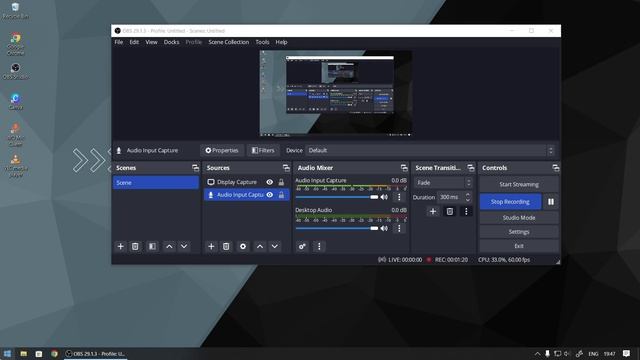Viewport: 640px width, 360px height.
Task: Open source properties gear in Sources panel
Action: 243,247
